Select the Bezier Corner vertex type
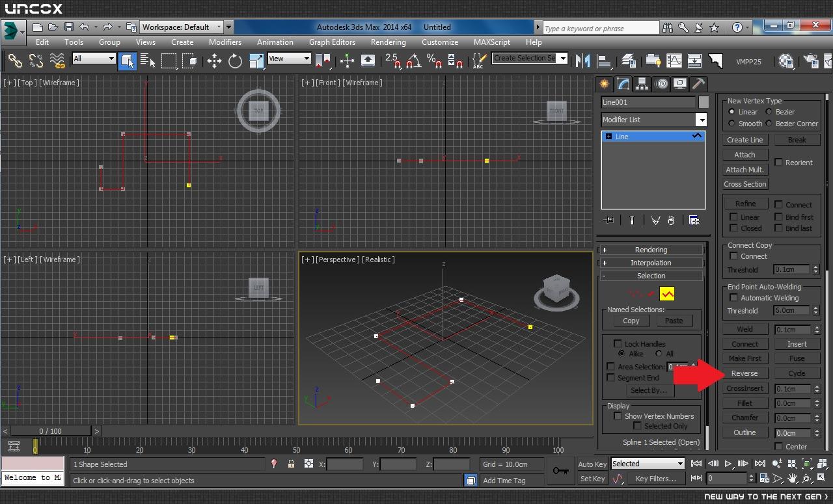 (x=769, y=124)
